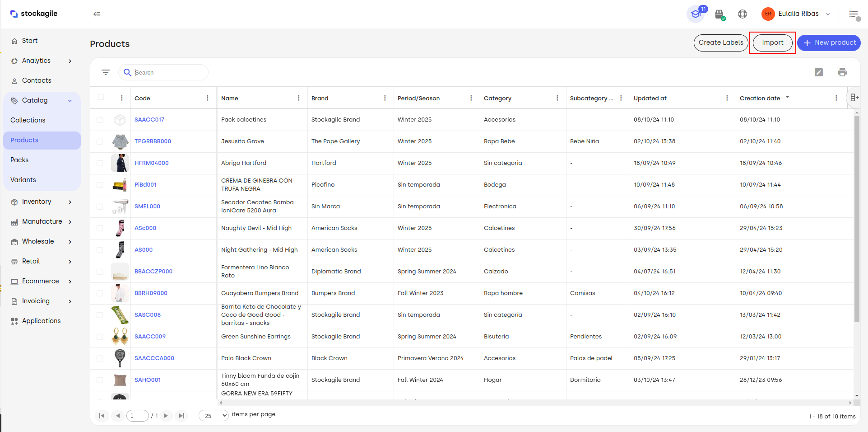This screenshot has width=868, height=432.
Task: Toggle the select-all checkbox in header
Action: 101,97
